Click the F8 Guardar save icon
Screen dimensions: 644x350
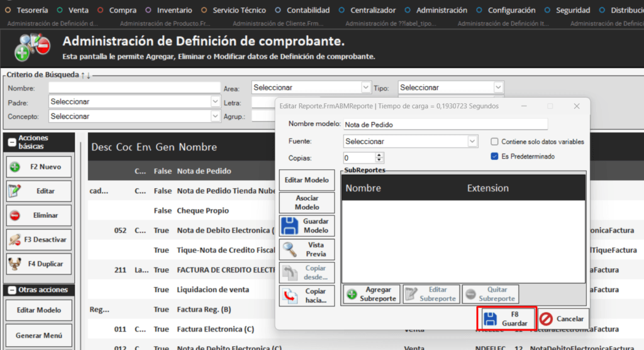(489, 319)
